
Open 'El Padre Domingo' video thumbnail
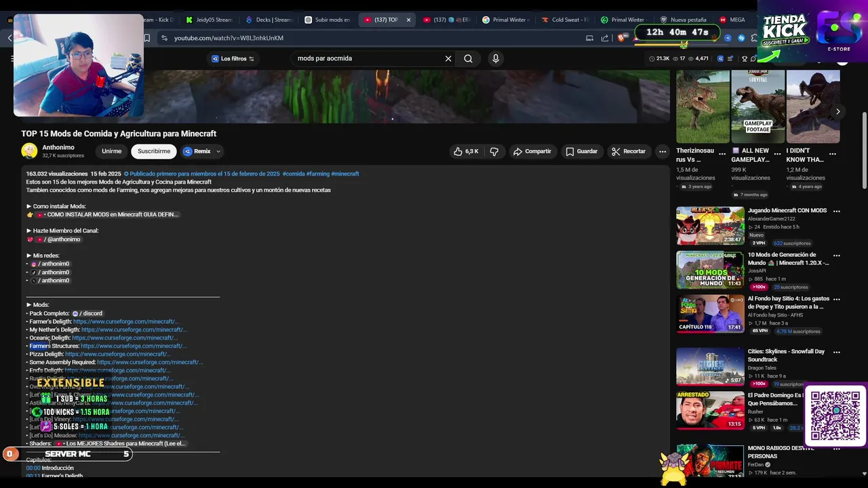(710, 410)
